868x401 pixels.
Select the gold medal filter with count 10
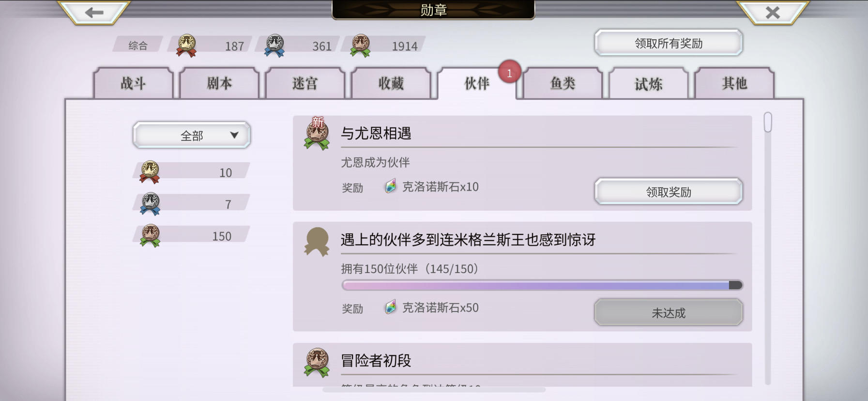(x=192, y=172)
